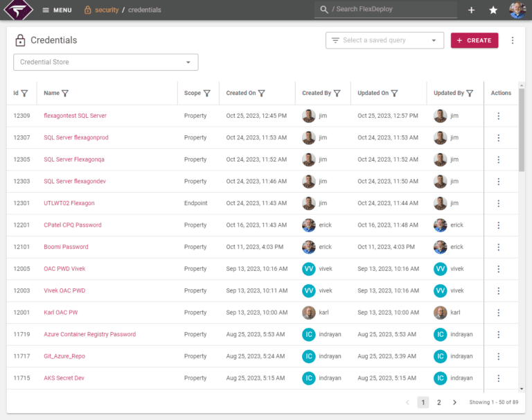This screenshot has height=420, width=532.
Task: Filter by the Id column
Action: pos(24,93)
